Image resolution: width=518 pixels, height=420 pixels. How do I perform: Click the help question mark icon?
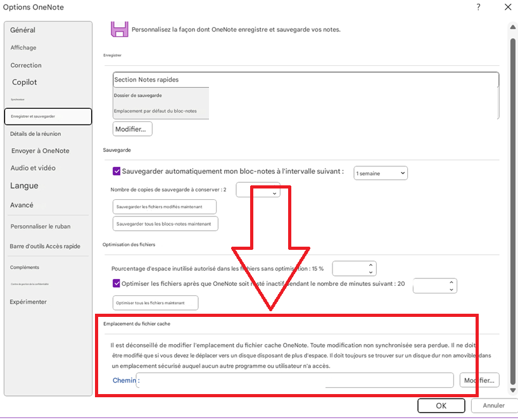(x=478, y=7)
